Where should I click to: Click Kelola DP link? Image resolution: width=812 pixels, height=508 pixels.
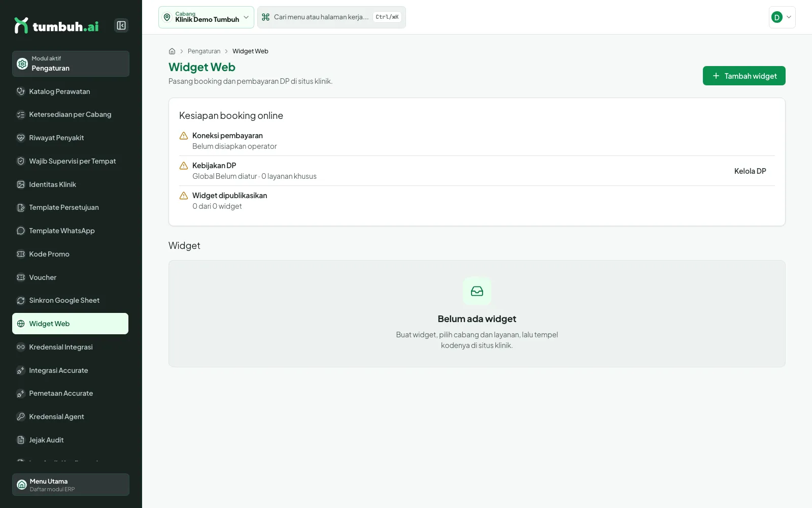750,171
